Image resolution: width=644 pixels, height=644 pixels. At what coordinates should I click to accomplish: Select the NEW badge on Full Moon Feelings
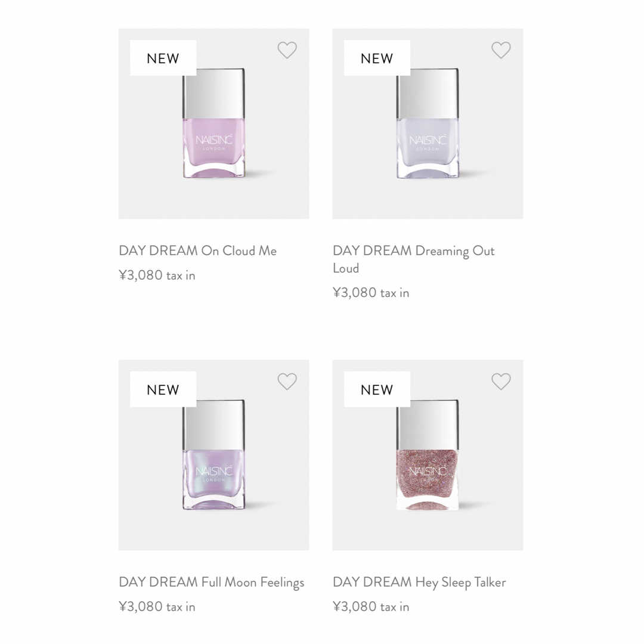[162, 389]
